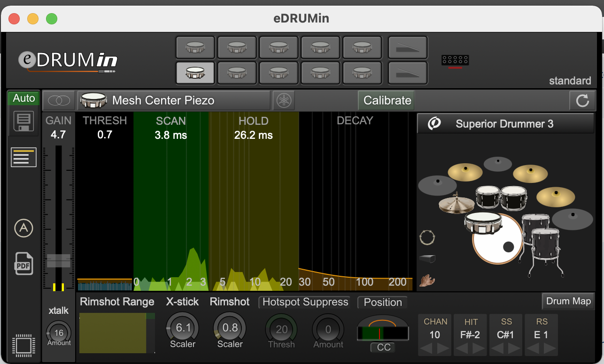Open the PDF manual icon
Screen dimensions: 604x364
point(24,263)
